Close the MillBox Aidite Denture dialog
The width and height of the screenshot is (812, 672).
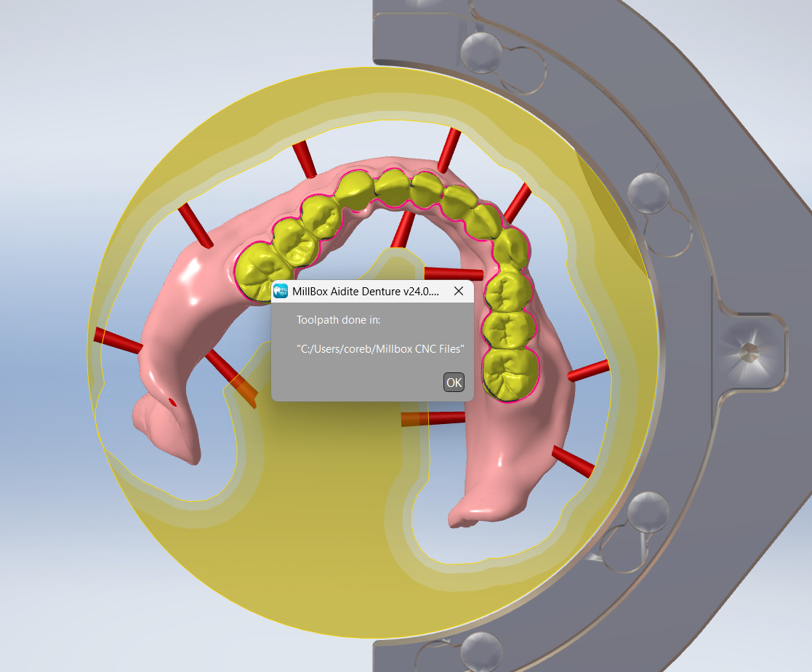(459, 291)
